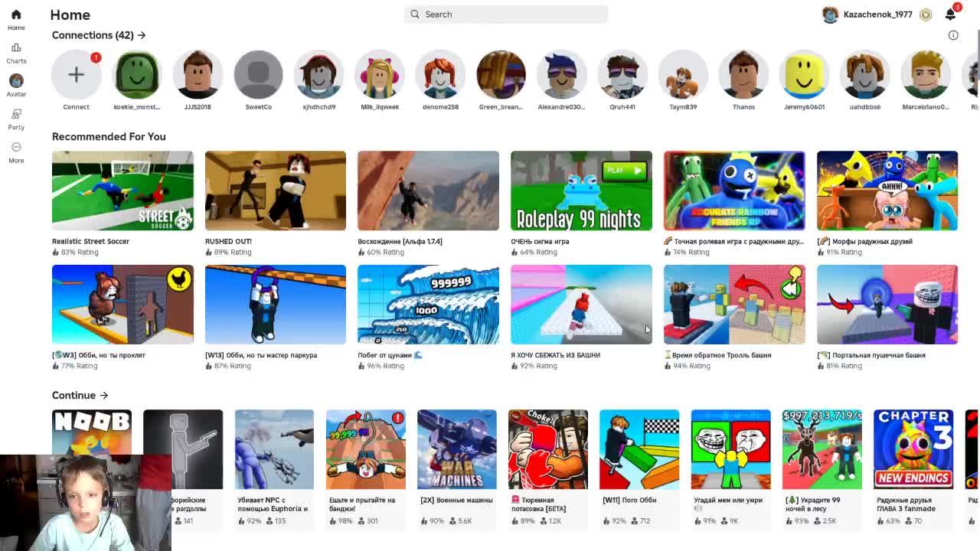Open denome258 friend avatar
The image size is (980, 551).
click(440, 74)
